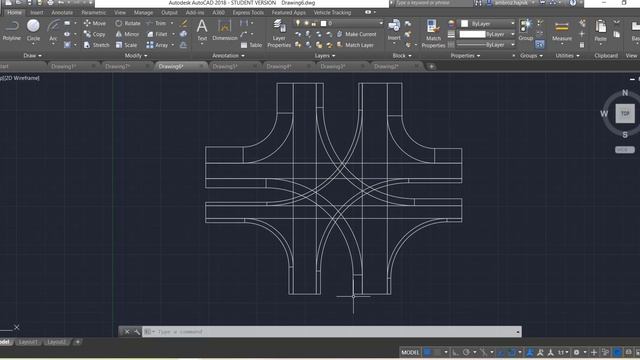Add a new drawing tab with plus
The image size is (640, 360).
[x=431, y=66]
